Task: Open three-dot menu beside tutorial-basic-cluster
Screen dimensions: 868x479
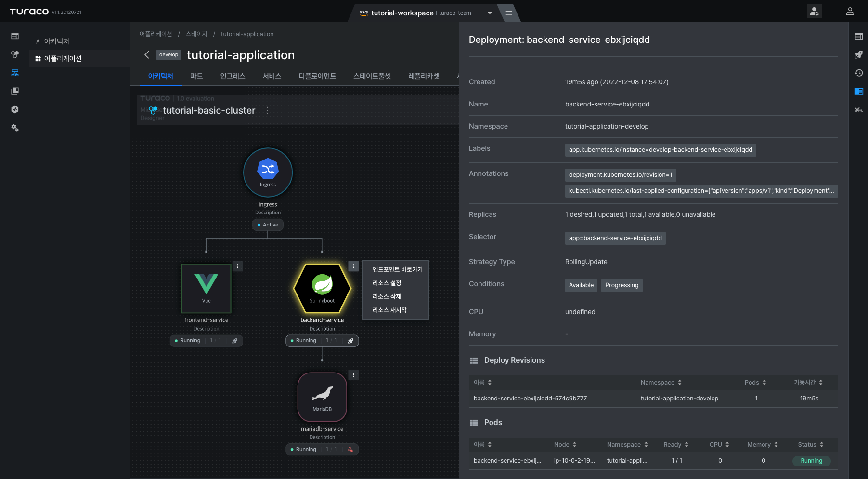Action: click(x=267, y=110)
